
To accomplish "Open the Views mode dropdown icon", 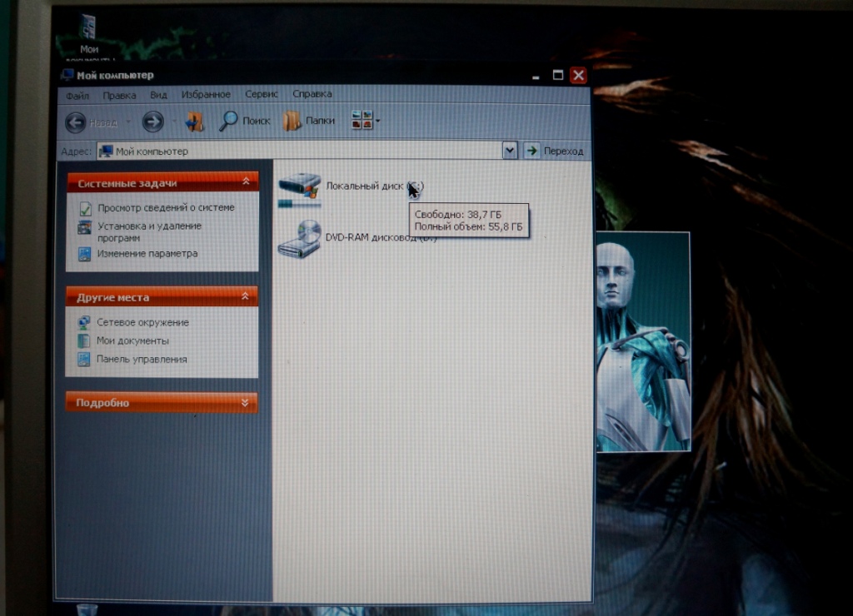I will tap(365, 120).
